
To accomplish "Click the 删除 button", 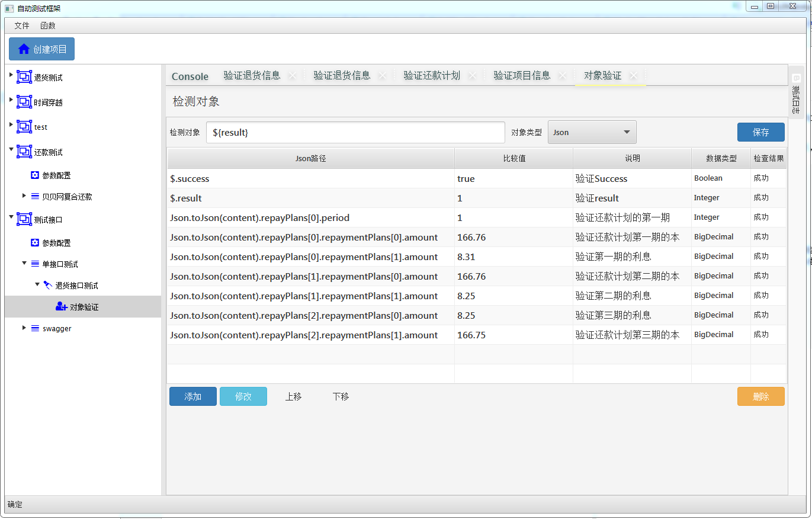I will point(761,396).
